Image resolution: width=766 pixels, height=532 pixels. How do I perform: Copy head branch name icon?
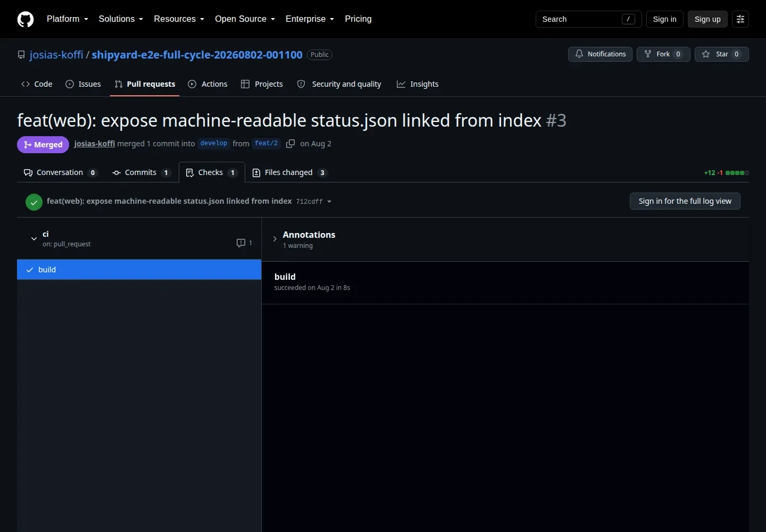[x=290, y=144]
